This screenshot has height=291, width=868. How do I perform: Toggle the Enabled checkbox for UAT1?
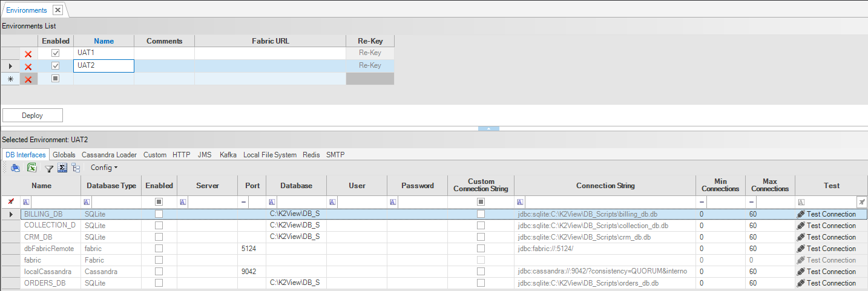56,53
